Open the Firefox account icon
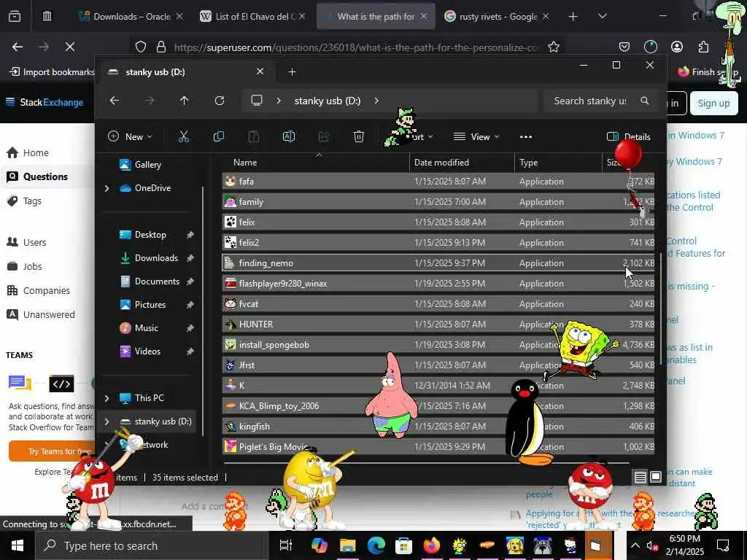Image resolution: width=747 pixels, height=560 pixels. point(677,47)
